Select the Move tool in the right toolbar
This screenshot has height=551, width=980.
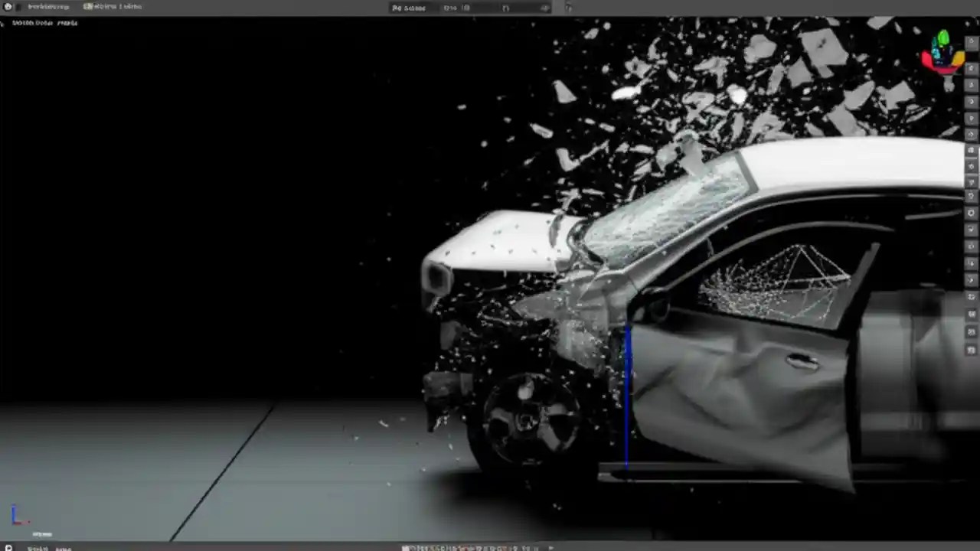(x=971, y=69)
